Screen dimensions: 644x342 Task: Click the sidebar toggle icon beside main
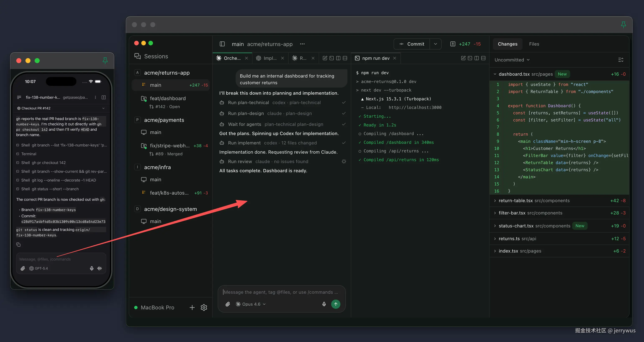(x=222, y=44)
